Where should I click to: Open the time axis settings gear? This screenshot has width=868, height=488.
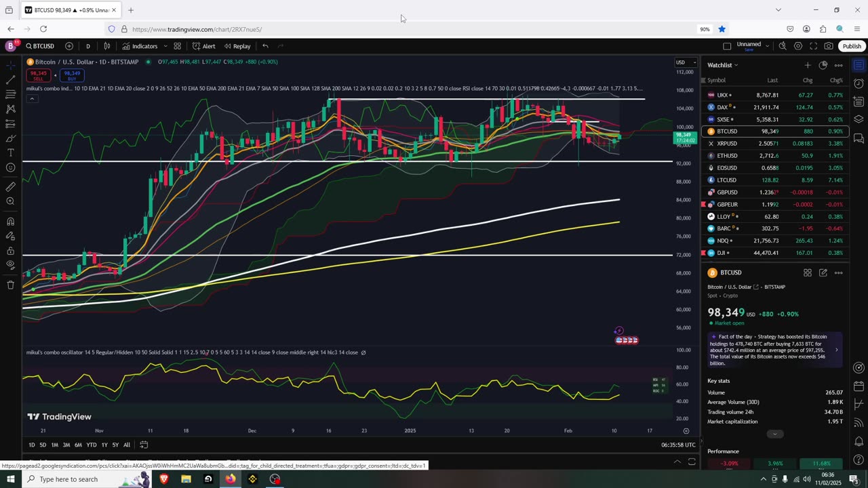coord(686,430)
